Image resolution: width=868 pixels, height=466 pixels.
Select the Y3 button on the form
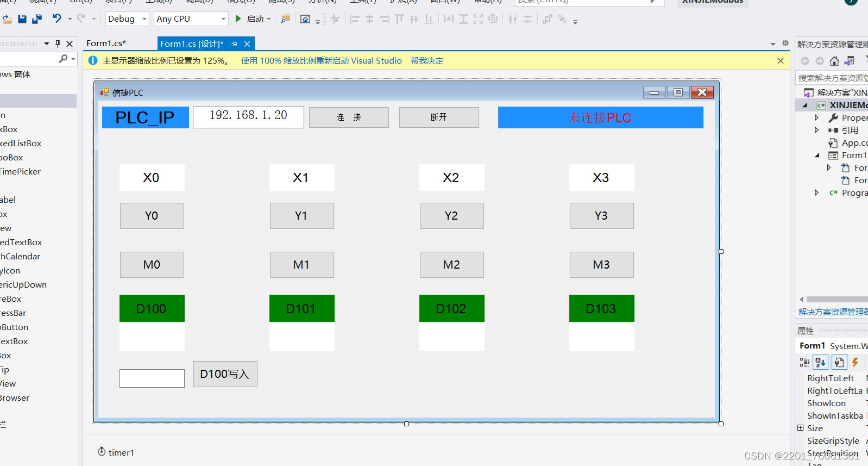601,216
